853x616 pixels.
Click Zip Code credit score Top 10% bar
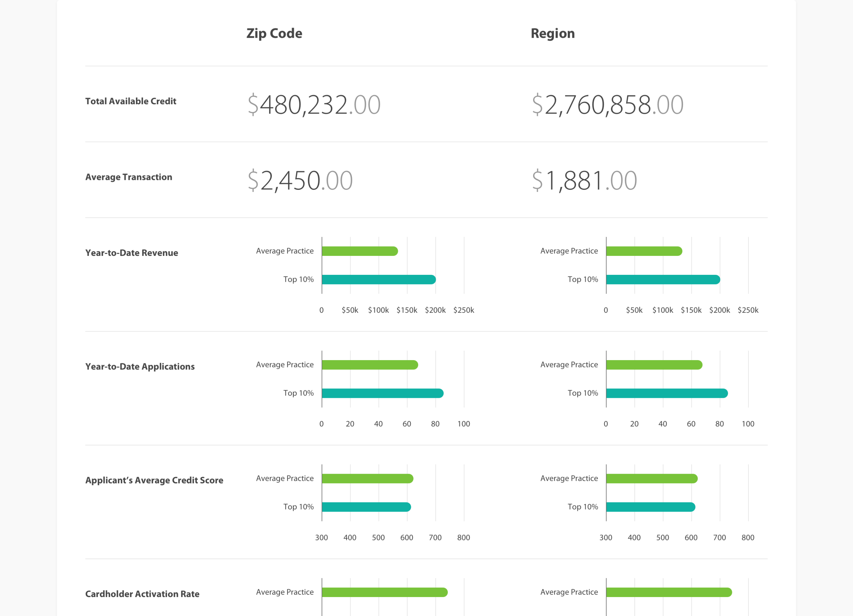366,507
